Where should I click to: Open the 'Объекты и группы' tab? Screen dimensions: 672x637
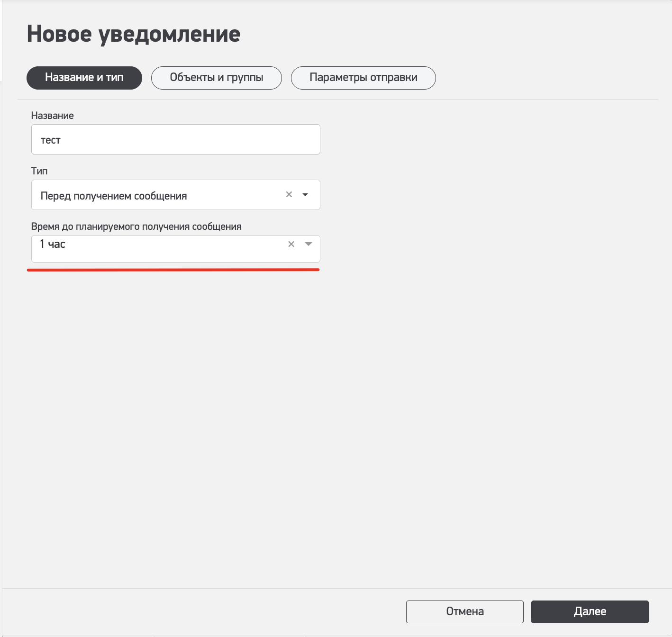(217, 78)
